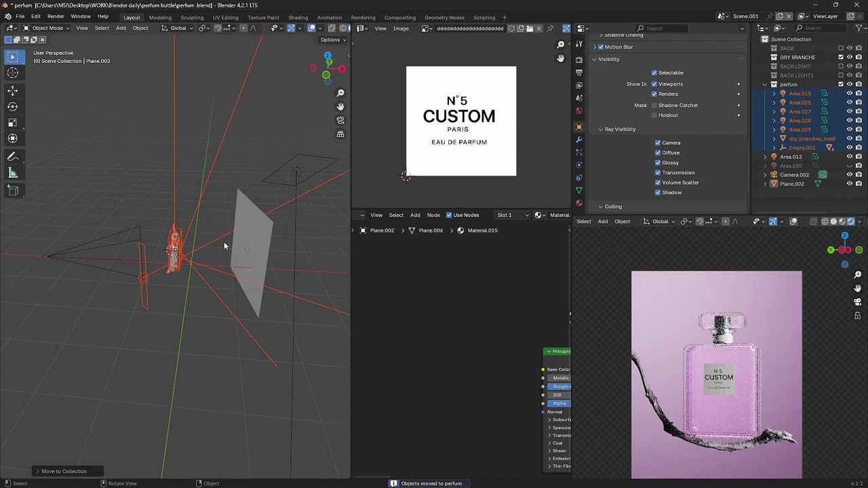Viewport: 868px width, 488px height.
Task: Click camera view icon in rendered viewport
Action: [858, 302]
